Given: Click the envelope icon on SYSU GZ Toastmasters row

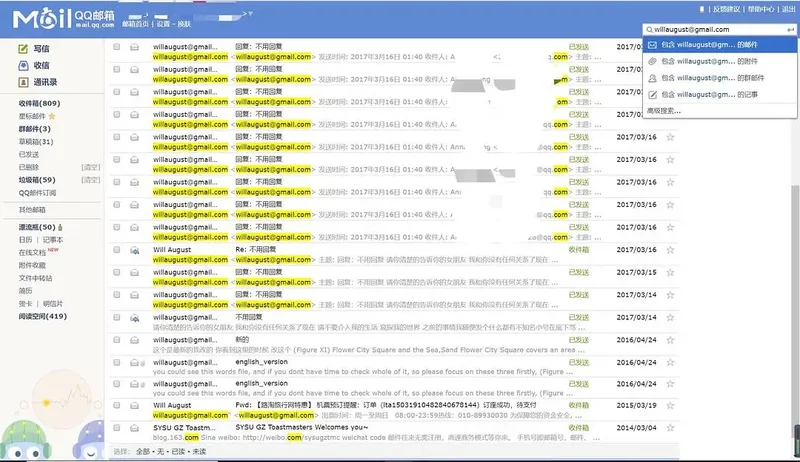Looking at the screenshot, I should pyautogui.click(x=134, y=428).
